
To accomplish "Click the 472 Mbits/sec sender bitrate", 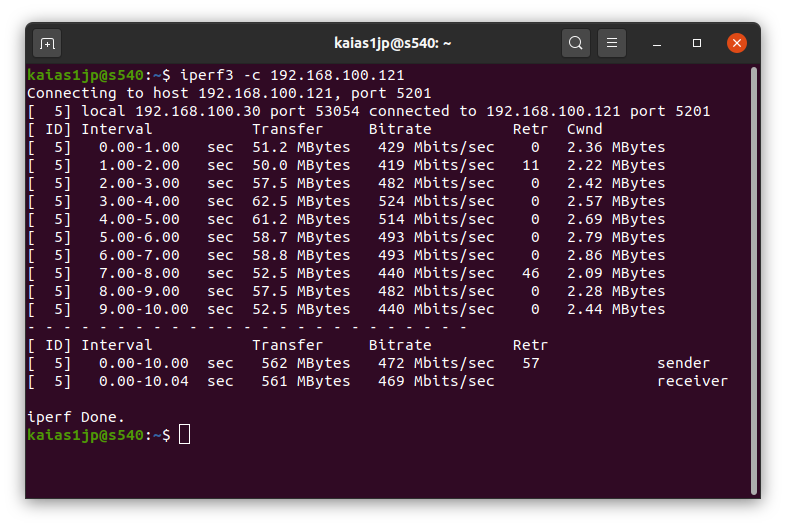I will (x=436, y=364).
